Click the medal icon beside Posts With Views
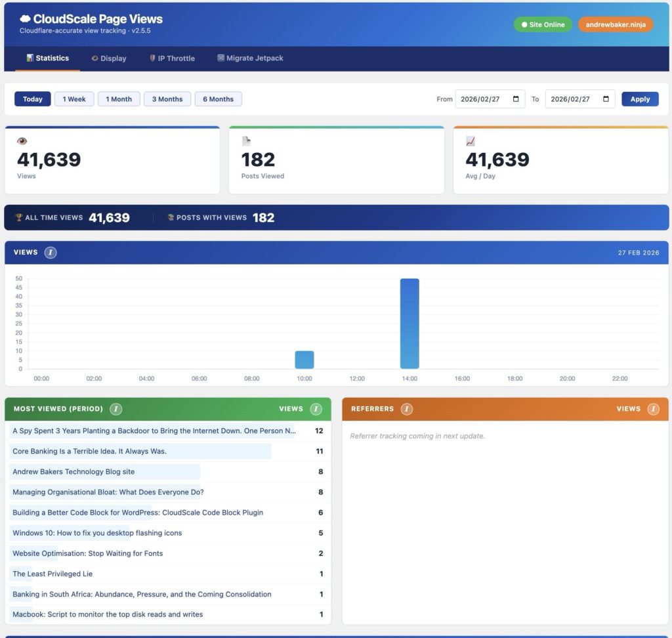This screenshot has height=638, width=672. 172,217
